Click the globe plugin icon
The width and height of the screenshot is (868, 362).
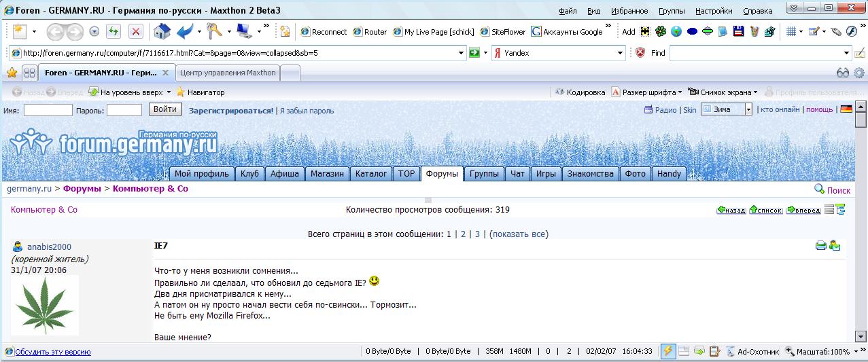click(676, 31)
